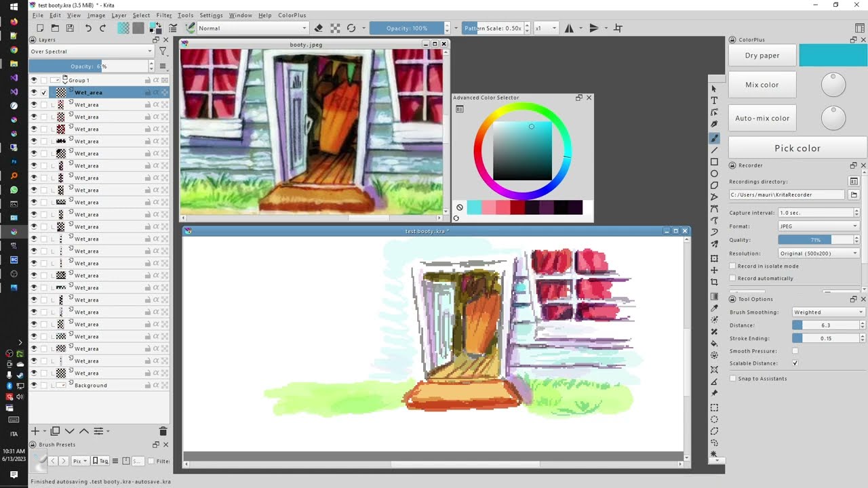
Task: Open an existing document via the toolbar folder icon
Action: point(55,28)
